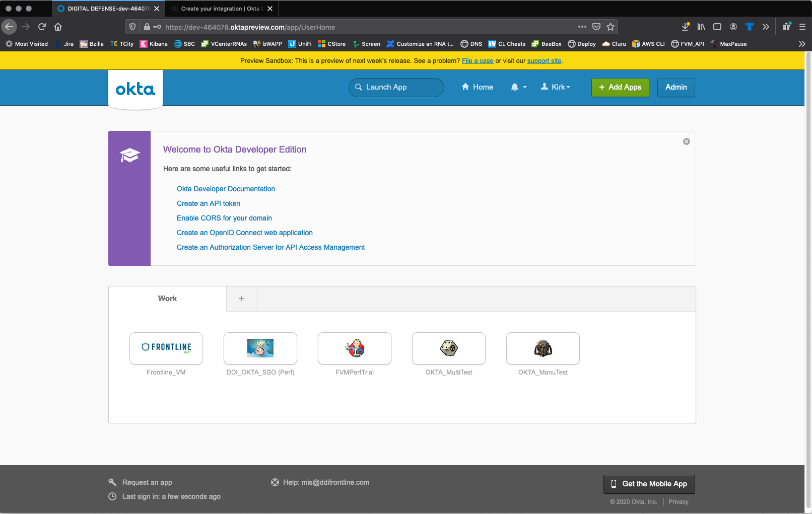The height and width of the screenshot is (514, 812).
Task: Expand the Kirk user menu
Action: pos(556,87)
